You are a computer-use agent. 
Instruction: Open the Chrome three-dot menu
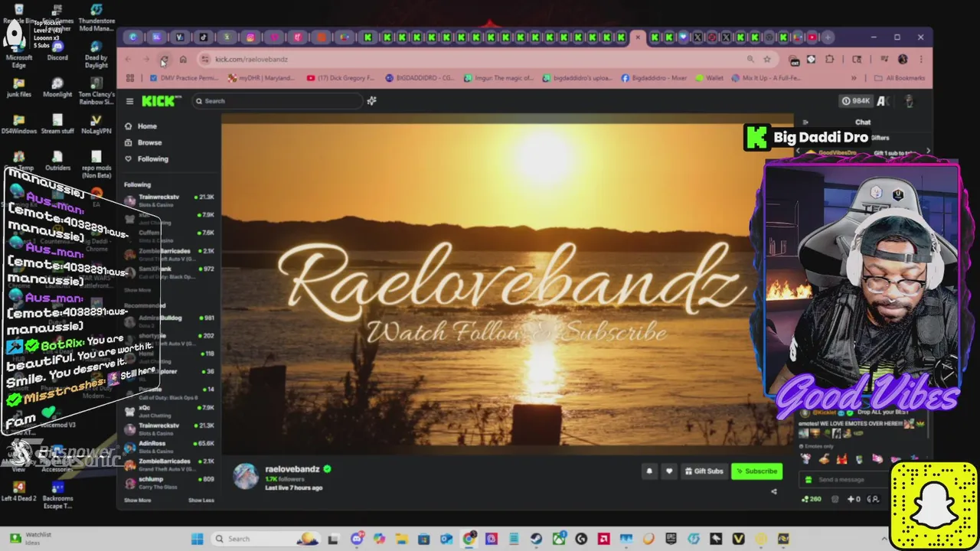(x=921, y=59)
